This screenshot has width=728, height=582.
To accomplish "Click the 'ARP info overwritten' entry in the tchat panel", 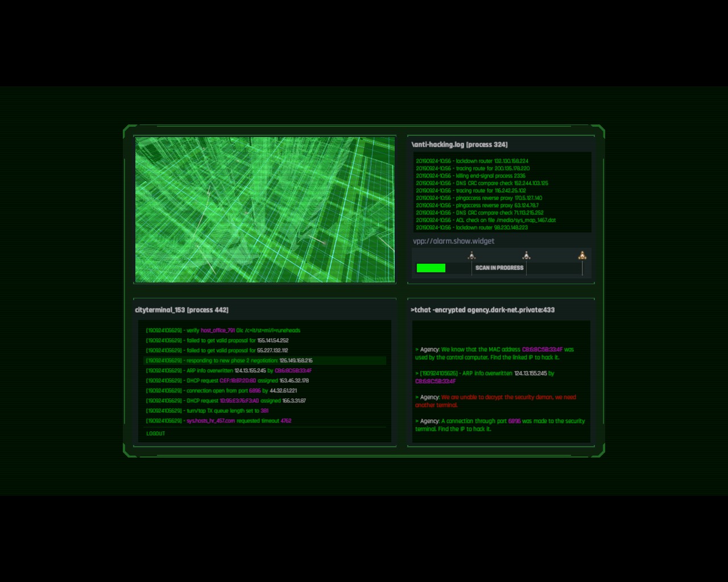I will [x=485, y=377].
